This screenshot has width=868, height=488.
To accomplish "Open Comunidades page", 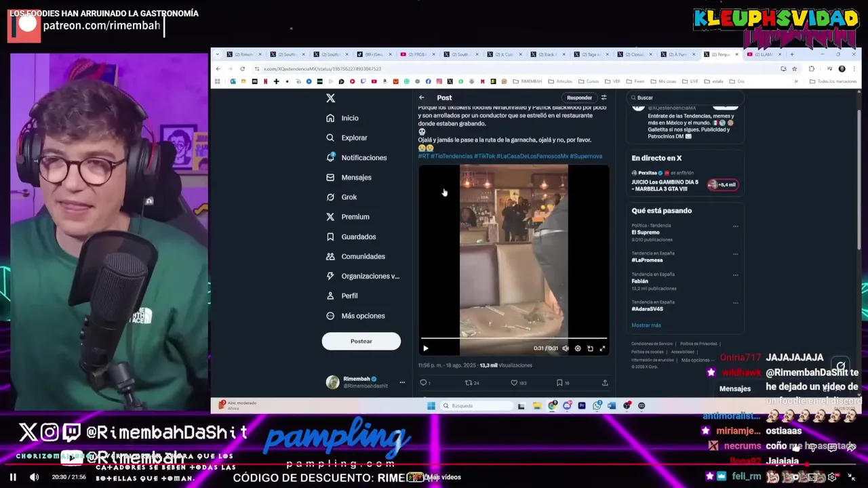I will coord(355,256).
